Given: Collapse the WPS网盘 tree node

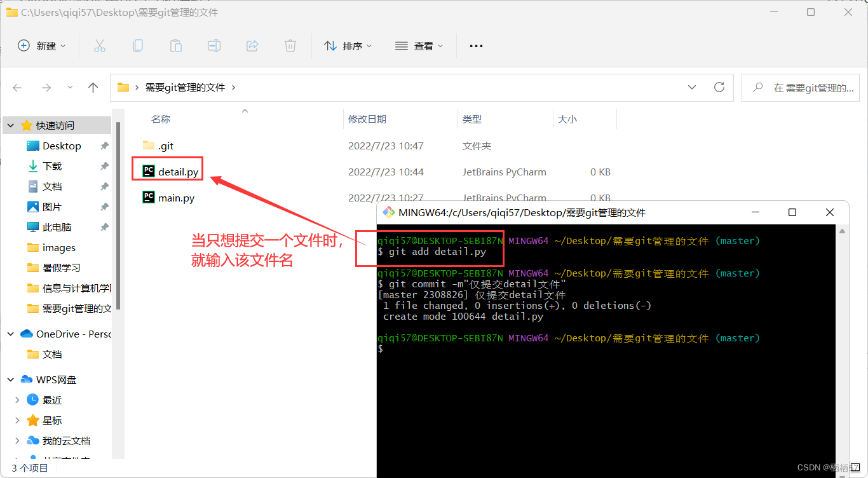Looking at the screenshot, I should (11, 379).
